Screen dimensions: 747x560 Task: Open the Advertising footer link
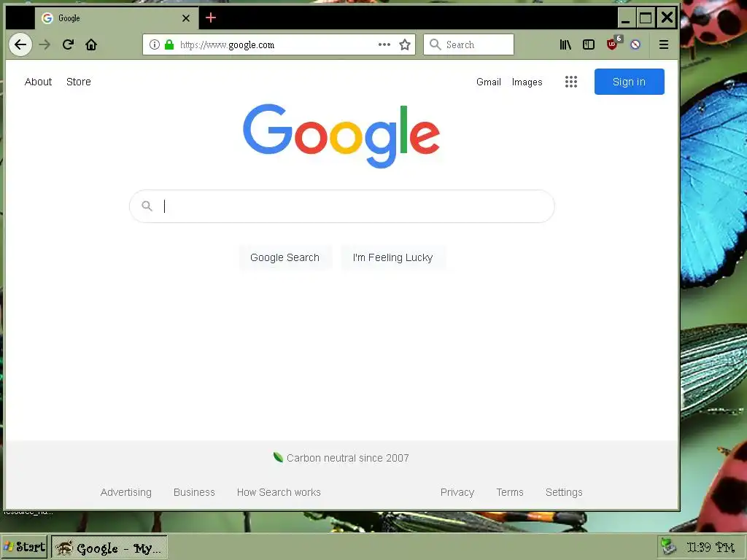pyautogui.click(x=125, y=492)
